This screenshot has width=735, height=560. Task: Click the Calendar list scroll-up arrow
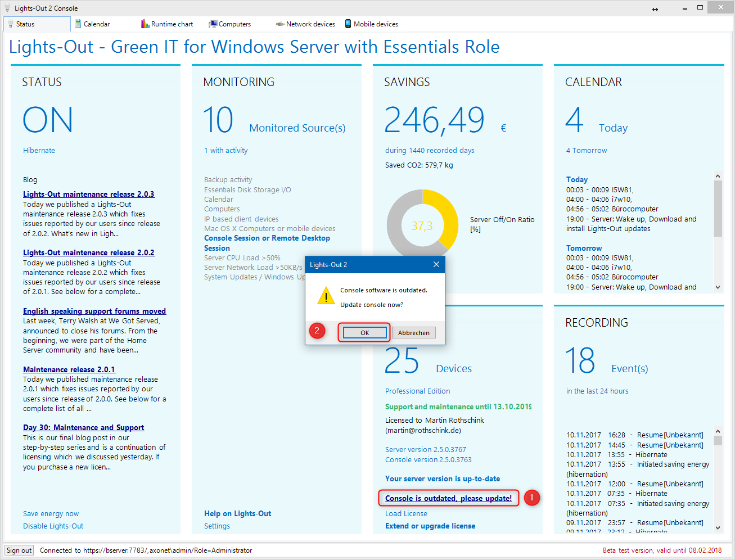(718, 176)
